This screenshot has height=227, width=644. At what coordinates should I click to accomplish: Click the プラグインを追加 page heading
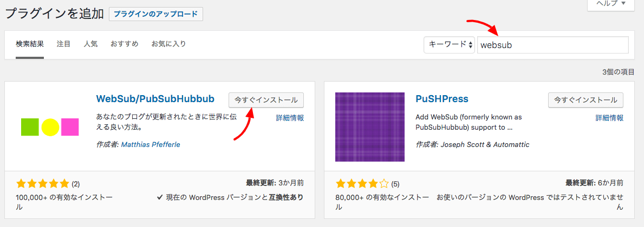(x=54, y=14)
